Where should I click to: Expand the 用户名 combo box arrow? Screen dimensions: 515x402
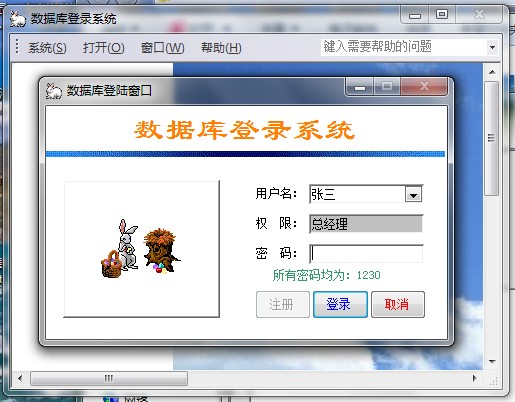coord(413,195)
